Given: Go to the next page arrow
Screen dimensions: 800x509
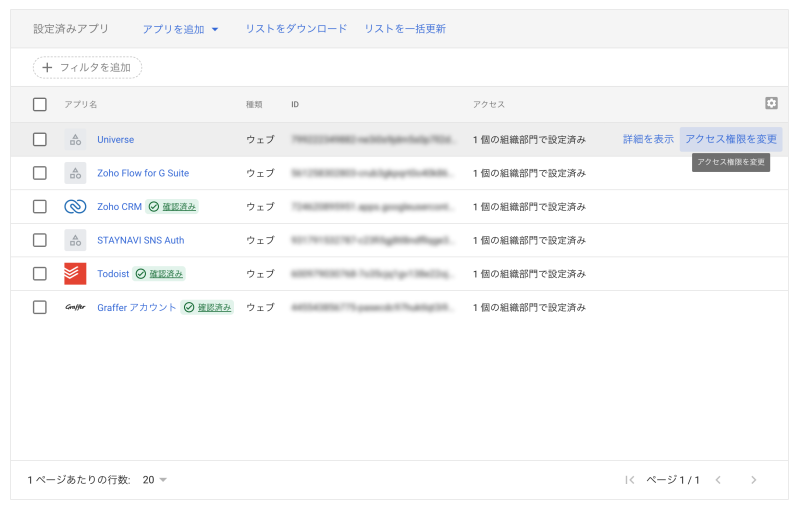Looking at the screenshot, I should click(754, 480).
